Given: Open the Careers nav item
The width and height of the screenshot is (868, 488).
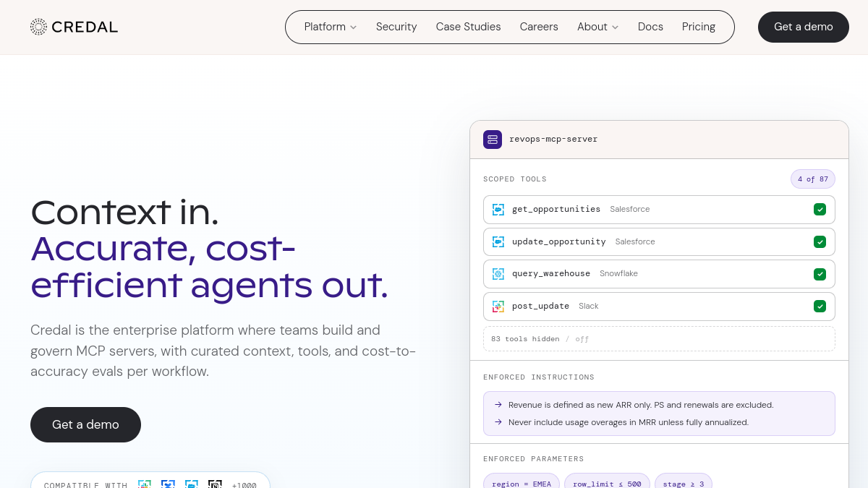Looking at the screenshot, I should coord(539,27).
